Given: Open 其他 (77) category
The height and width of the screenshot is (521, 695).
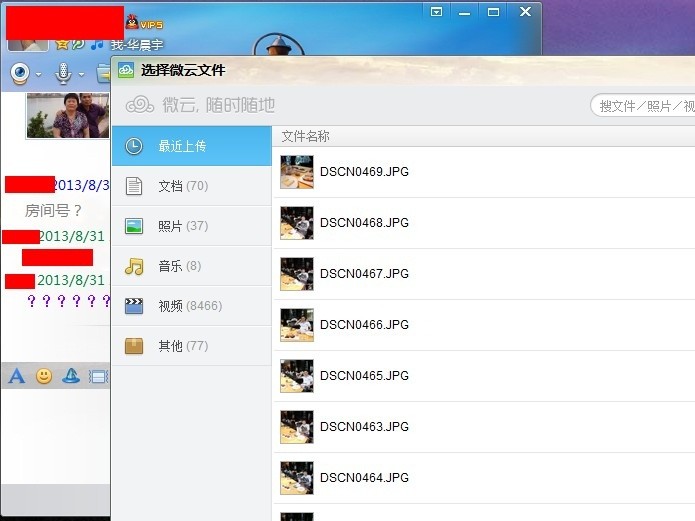Looking at the screenshot, I should (x=191, y=346).
